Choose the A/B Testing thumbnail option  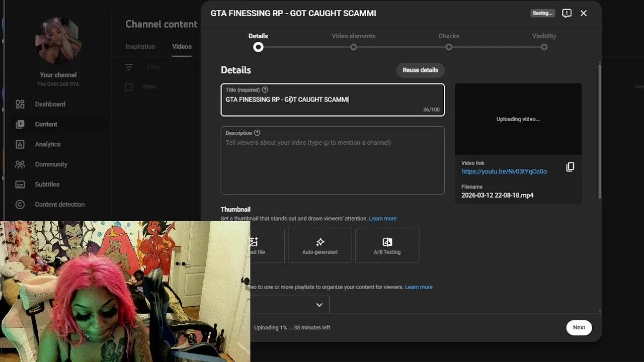[387, 245]
